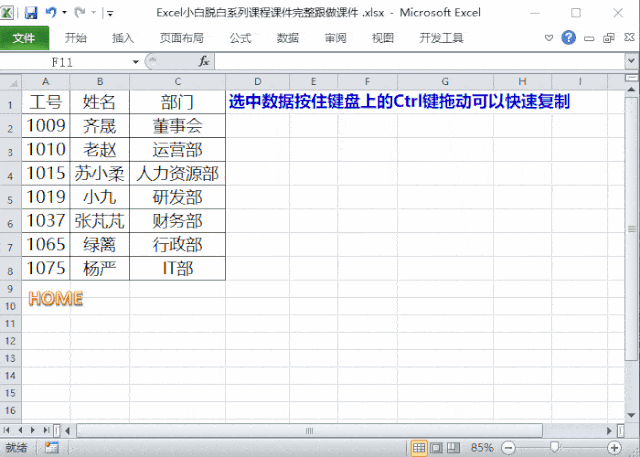Open Customize Quick Access Toolbar dropdown
The image size is (640, 457).
click(110, 13)
